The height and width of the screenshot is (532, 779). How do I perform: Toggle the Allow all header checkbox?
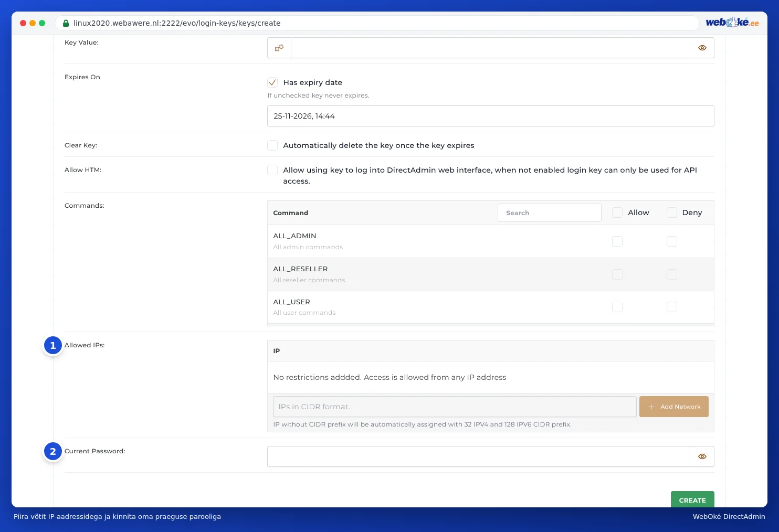coord(617,212)
